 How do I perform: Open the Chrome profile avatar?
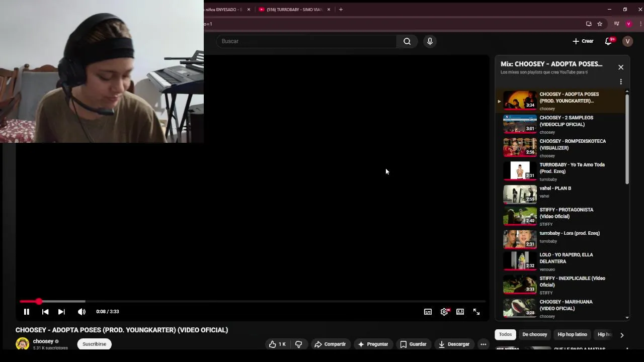(x=628, y=24)
